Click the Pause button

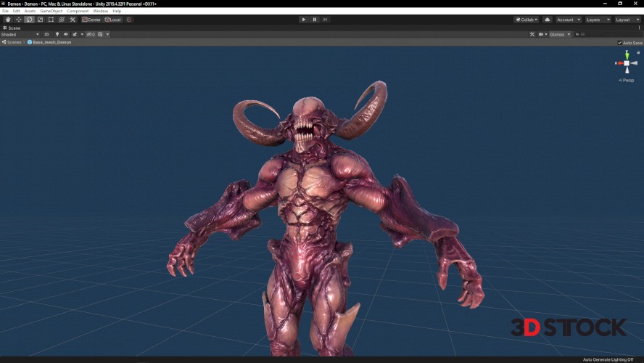point(315,20)
